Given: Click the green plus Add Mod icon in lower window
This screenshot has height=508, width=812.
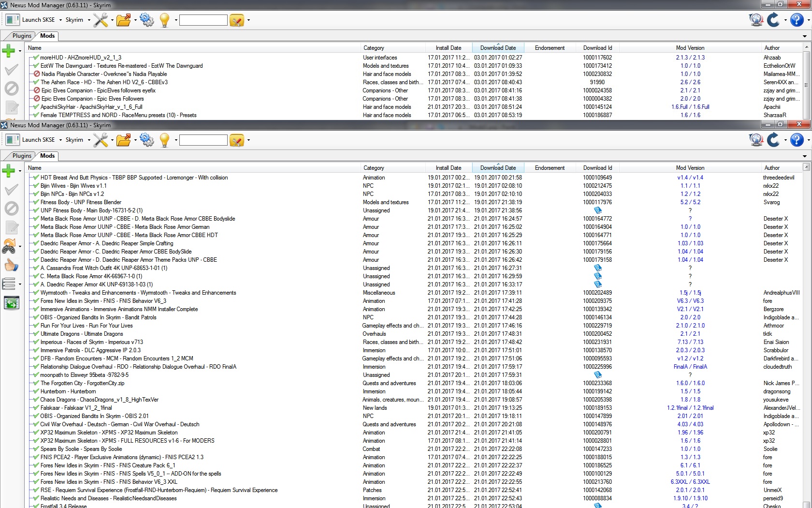Looking at the screenshot, I should (9, 170).
